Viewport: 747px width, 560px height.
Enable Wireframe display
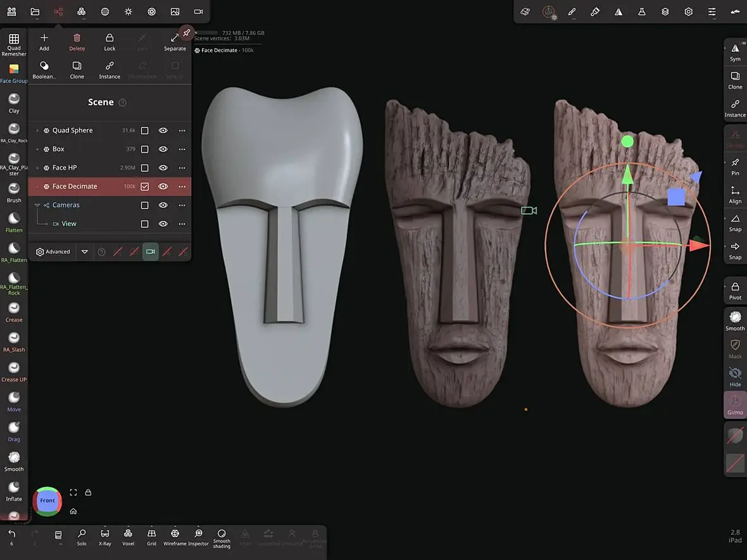(175, 537)
